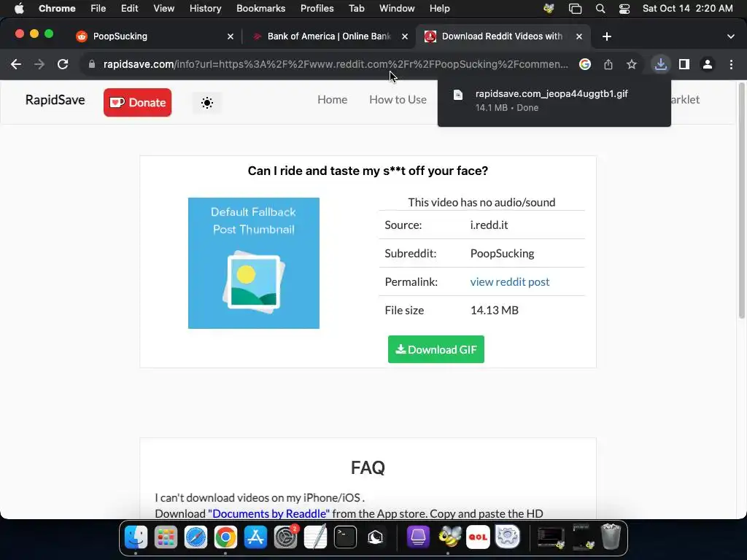Click the date and time clock
This screenshot has height=560, width=747.
coord(687,9)
